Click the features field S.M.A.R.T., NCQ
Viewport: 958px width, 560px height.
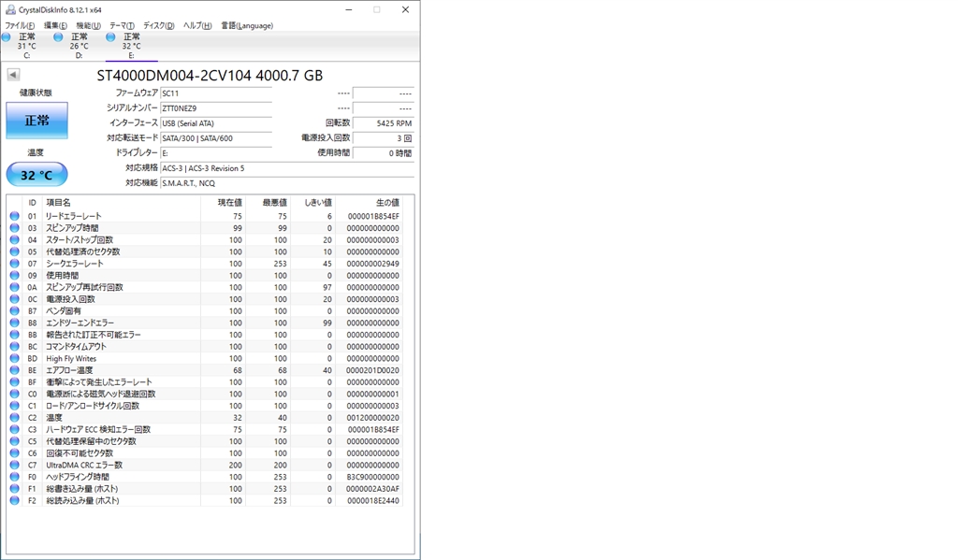click(x=287, y=183)
